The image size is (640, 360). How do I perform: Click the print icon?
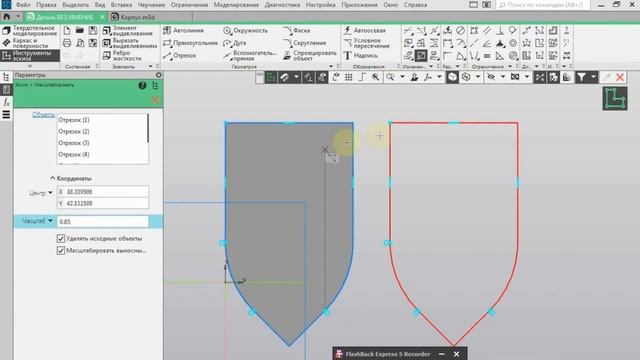(x=67, y=43)
